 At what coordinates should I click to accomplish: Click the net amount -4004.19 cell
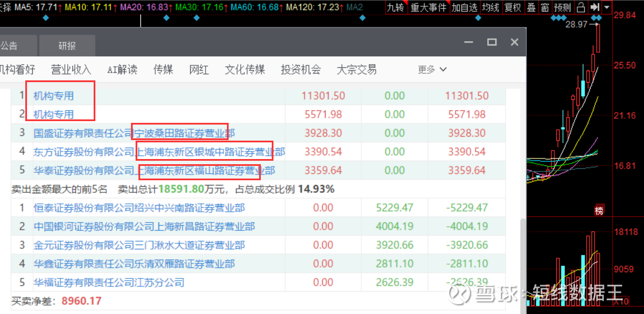point(467,227)
